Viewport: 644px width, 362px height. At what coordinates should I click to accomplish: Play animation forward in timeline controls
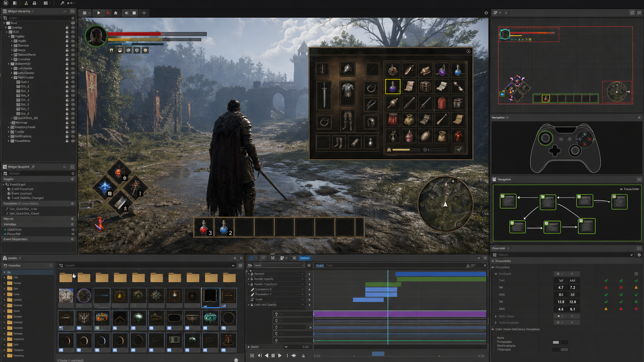click(280, 356)
